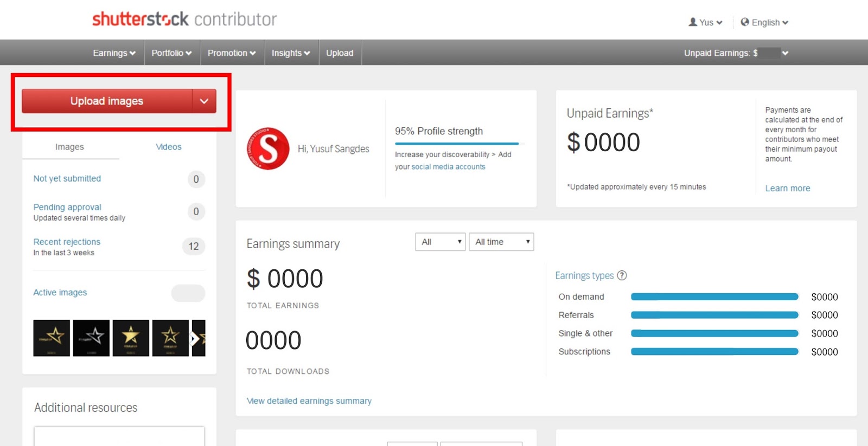Viewport: 868px width, 446px height.
Task: Click the Earnings summary heading
Action: click(293, 244)
